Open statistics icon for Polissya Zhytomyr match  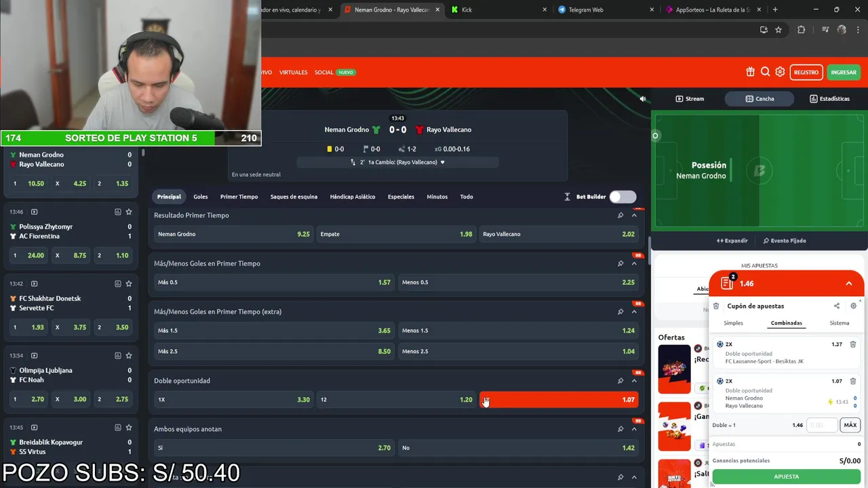click(117, 211)
